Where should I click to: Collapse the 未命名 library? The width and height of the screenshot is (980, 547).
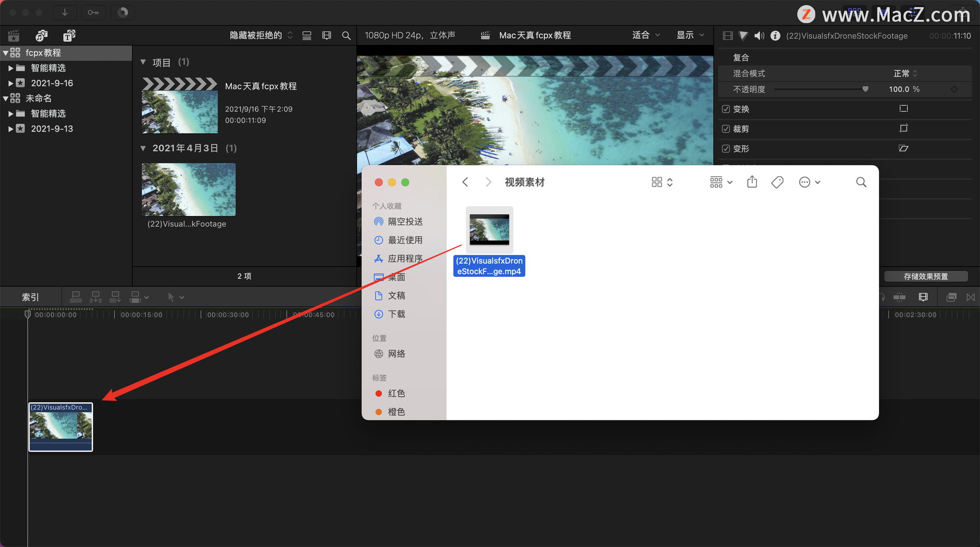(x=6, y=99)
